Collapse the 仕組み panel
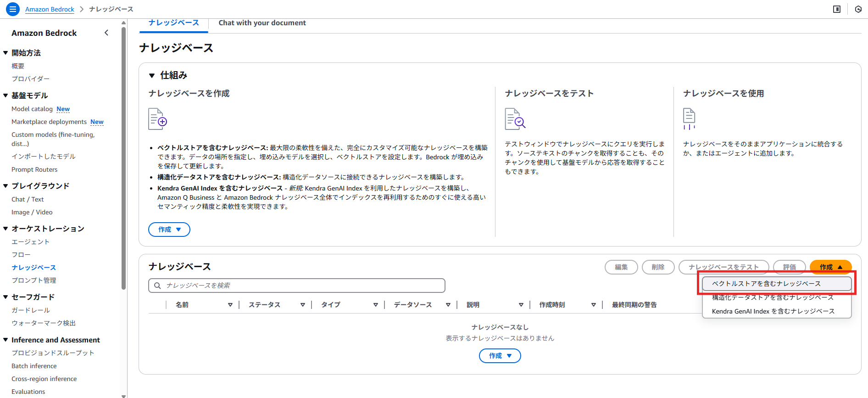This screenshot has width=868, height=398. 152,75
